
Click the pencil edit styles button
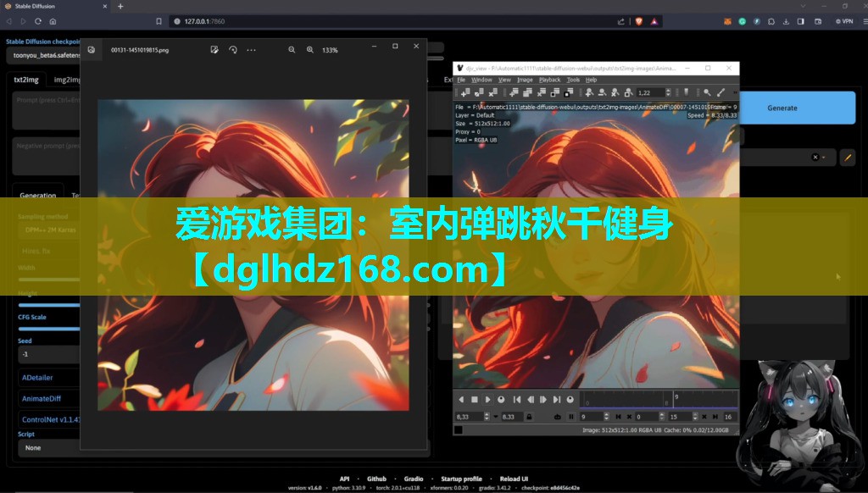point(848,158)
